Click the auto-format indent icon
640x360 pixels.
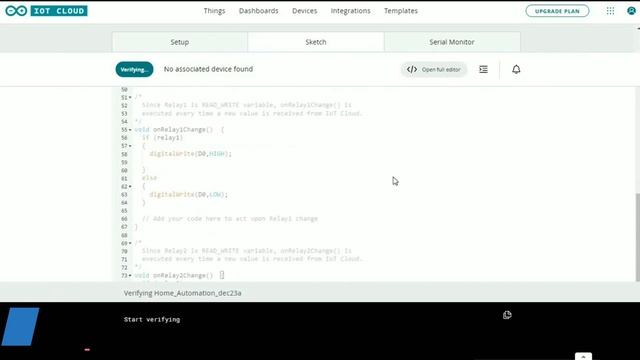click(483, 69)
